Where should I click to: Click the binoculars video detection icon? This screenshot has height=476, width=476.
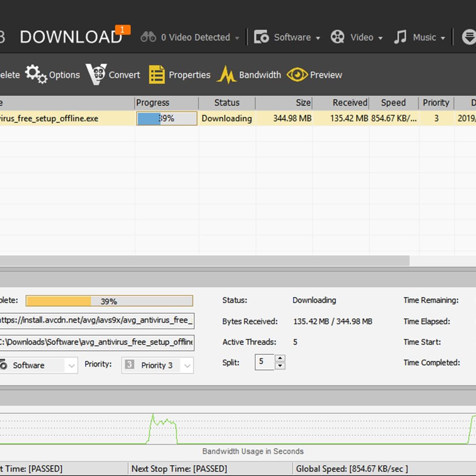tap(148, 37)
